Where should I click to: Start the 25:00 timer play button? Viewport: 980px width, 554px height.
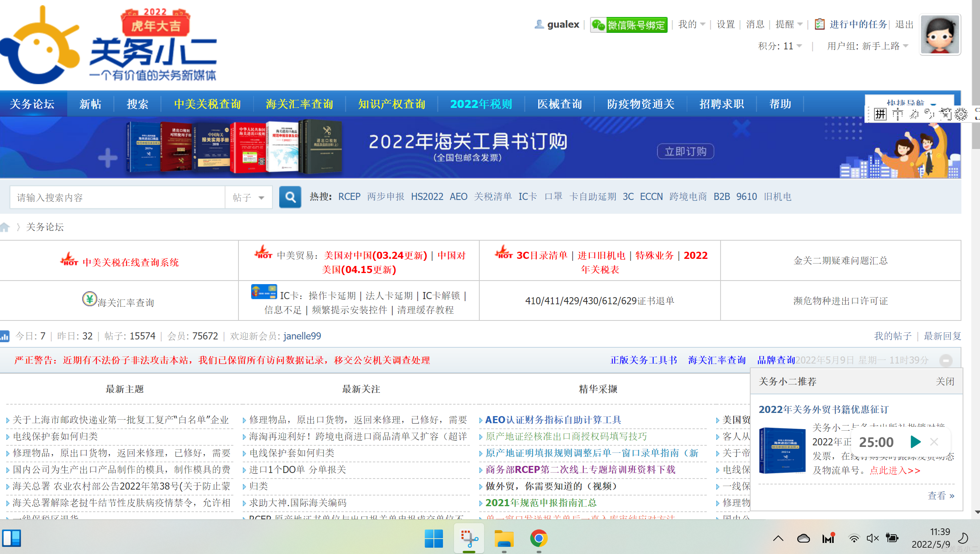click(x=915, y=442)
